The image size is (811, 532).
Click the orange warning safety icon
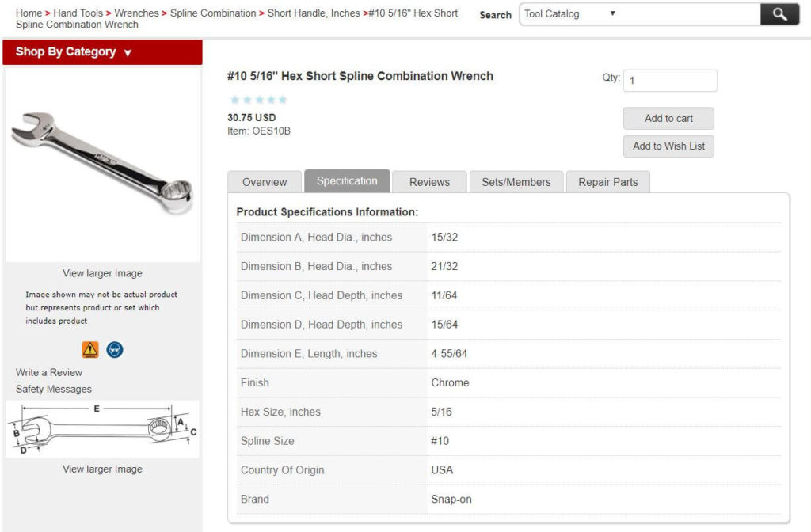89,349
